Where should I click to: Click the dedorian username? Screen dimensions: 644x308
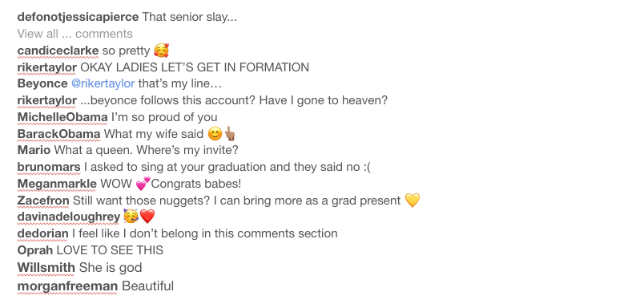click(x=42, y=233)
